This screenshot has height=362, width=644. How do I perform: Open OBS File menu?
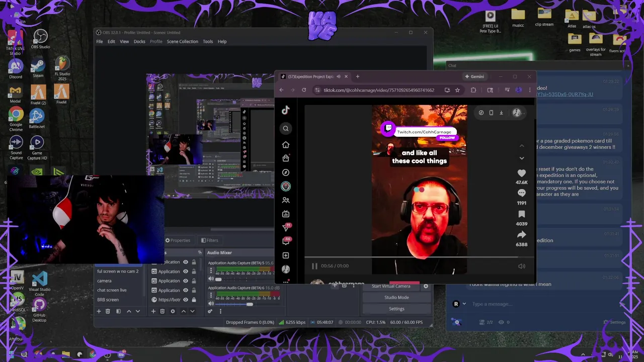click(x=100, y=41)
